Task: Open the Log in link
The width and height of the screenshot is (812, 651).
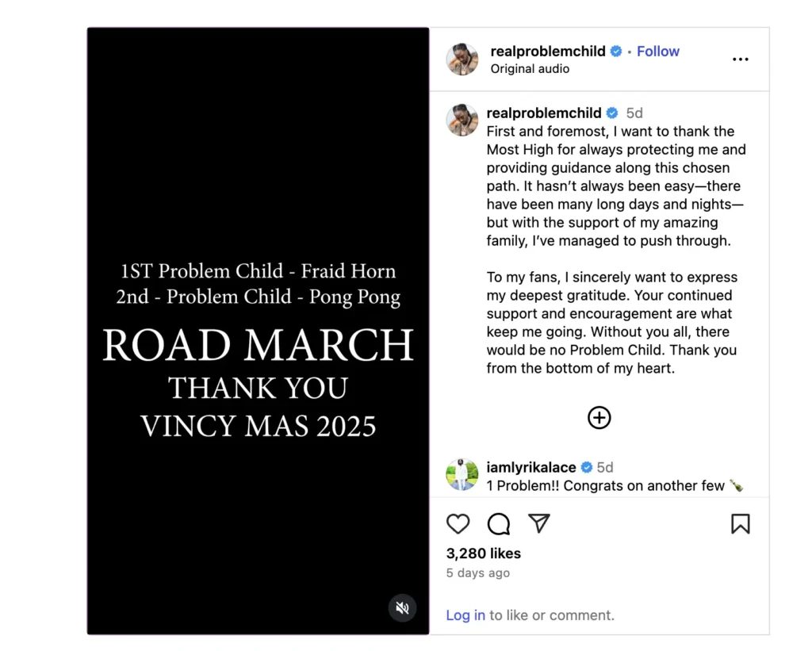Action: pyautogui.click(x=465, y=615)
